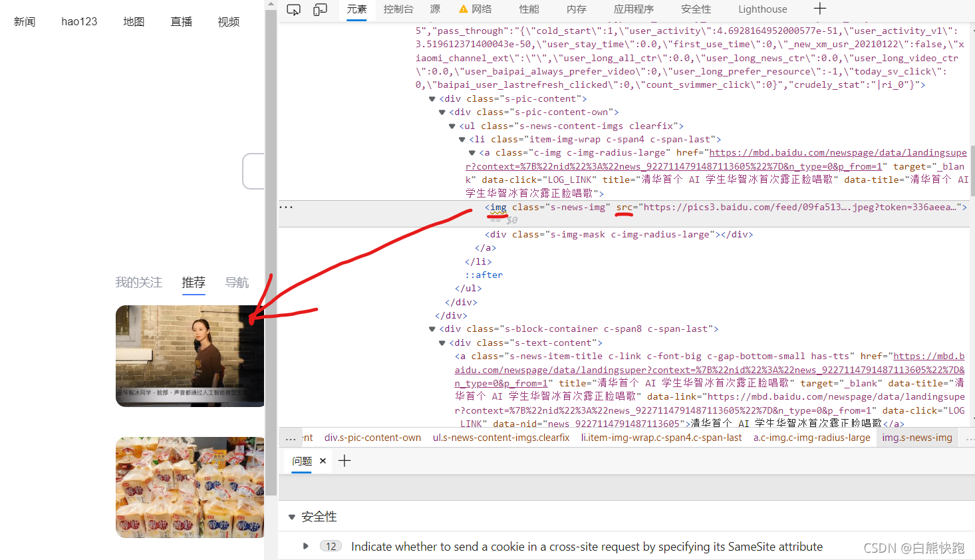The height and width of the screenshot is (560, 975).
Task: Open the ellipsis next to img row
Action: pos(286,207)
